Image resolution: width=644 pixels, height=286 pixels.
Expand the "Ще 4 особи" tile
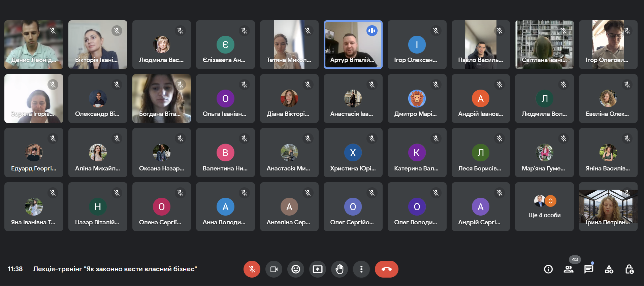click(x=544, y=207)
